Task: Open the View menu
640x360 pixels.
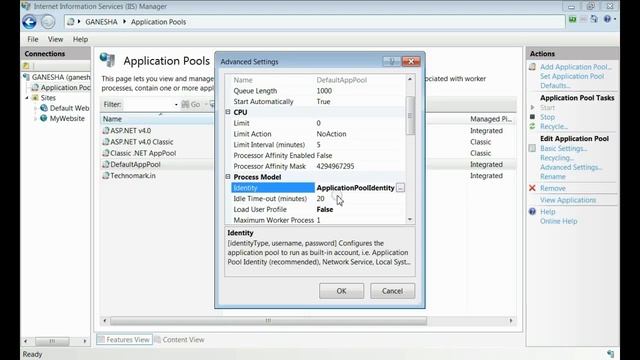Action: tap(55, 39)
